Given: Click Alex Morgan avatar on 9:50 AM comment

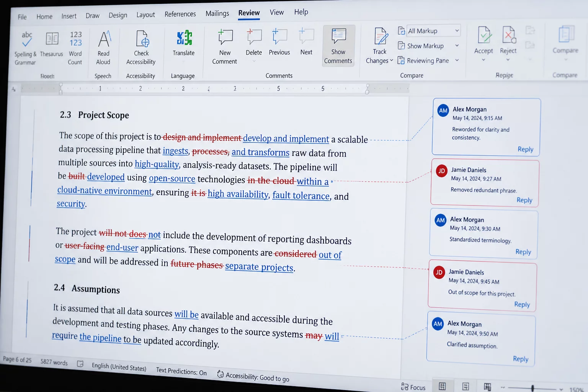Looking at the screenshot, I should tap(438, 324).
